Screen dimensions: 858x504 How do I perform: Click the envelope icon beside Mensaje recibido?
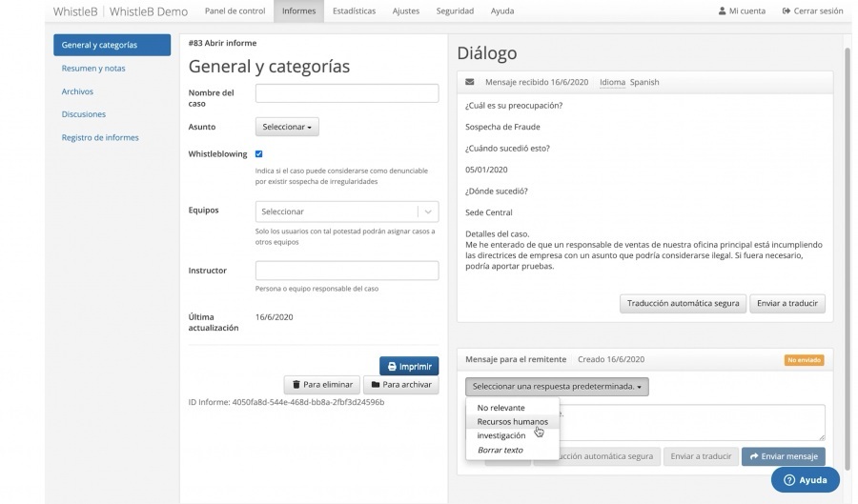coord(470,82)
